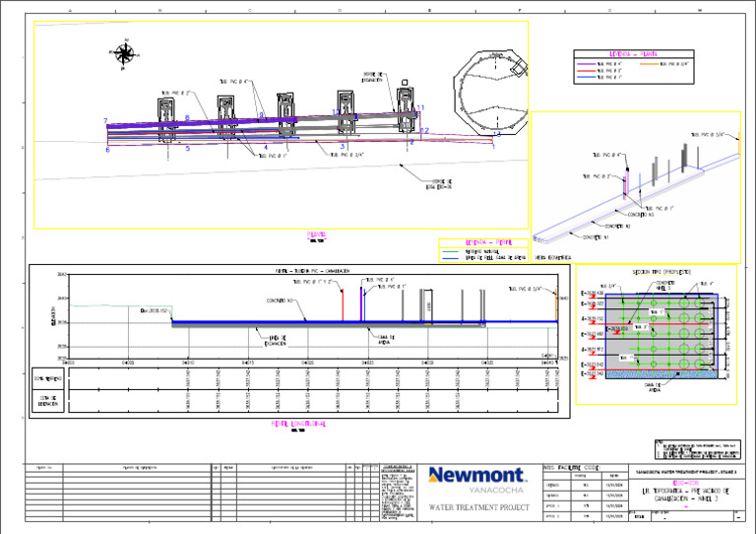Click the BORDE DE EXCAVACION label in plan
This screenshot has height=534, width=756.
click(373, 77)
